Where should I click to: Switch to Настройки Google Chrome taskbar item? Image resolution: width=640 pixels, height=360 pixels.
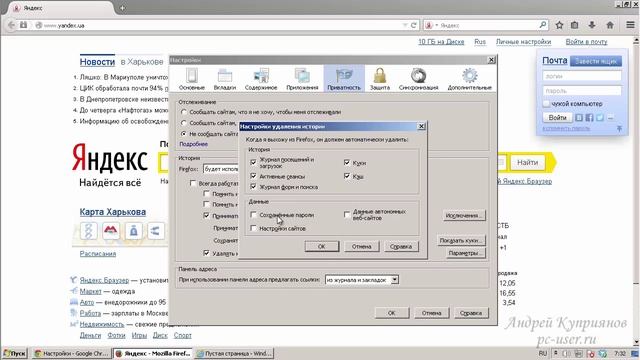coord(71,353)
